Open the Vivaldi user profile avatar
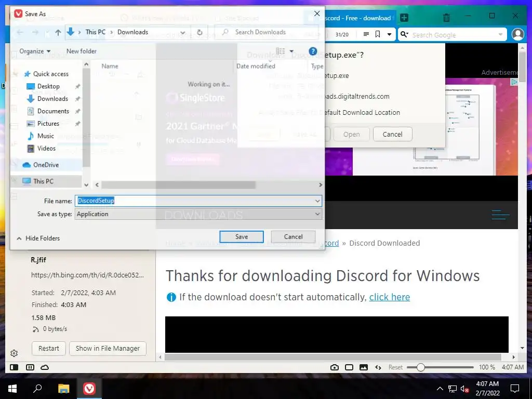 pos(518,34)
